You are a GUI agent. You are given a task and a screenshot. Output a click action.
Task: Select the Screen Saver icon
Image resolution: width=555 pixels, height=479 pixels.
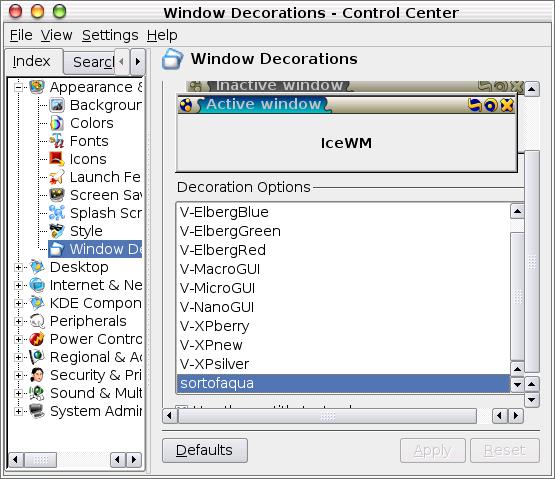coord(57,195)
